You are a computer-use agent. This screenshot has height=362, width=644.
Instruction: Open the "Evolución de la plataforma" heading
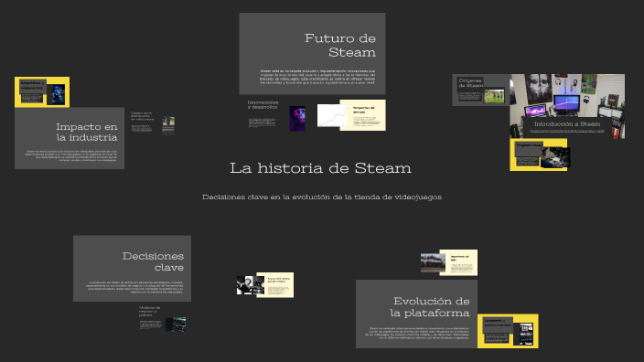(x=430, y=307)
